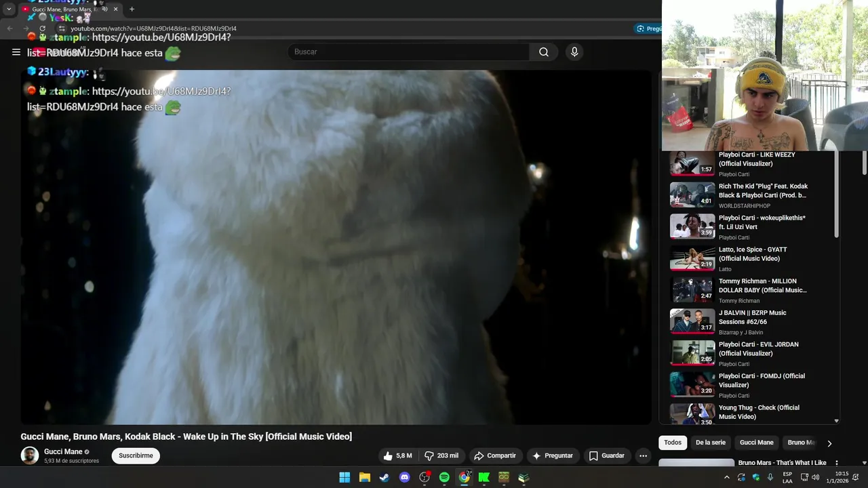The height and width of the screenshot is (488, 868).
Task: Select the De la serie chip
Action: (x=710, y=443)
